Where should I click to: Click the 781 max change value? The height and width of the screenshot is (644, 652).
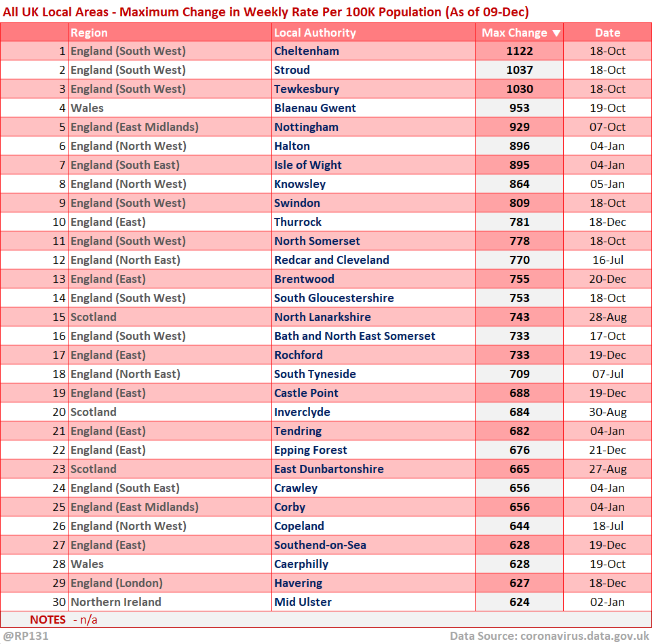(519, 222)
